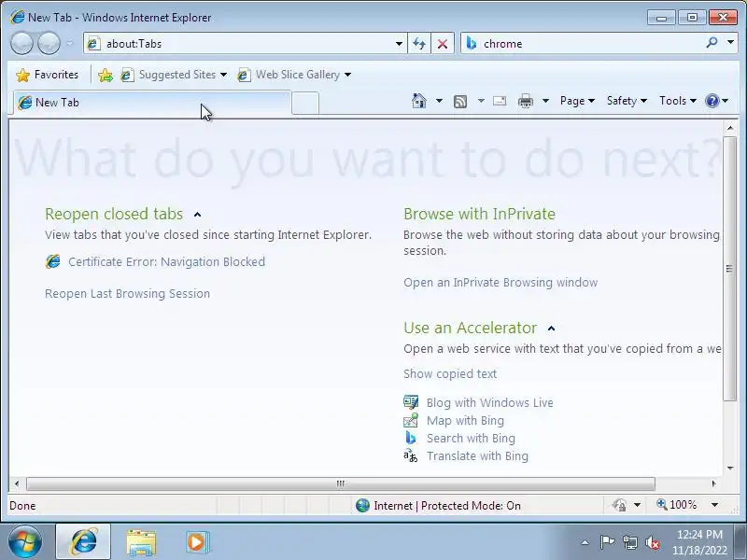Click the vertical scrollbar up arrow
747x560 pixels.
(x=730, y=128)
